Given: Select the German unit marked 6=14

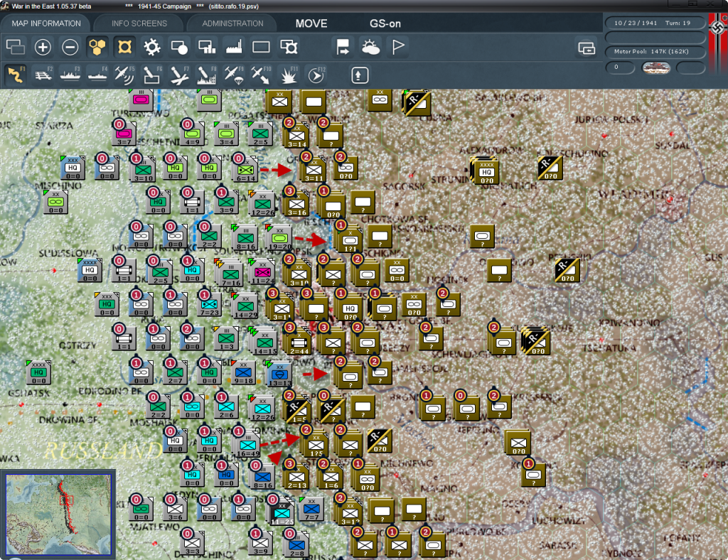Looking at the screenshot, I should coord(245,168).
